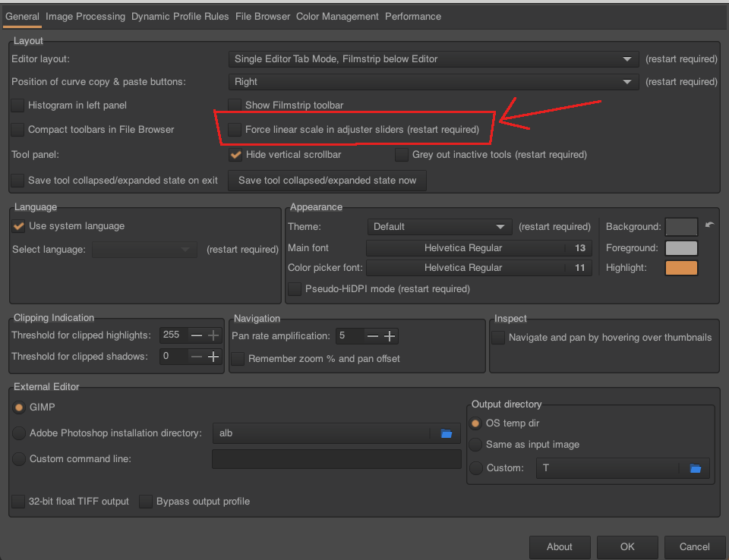Click Save tool collapsed/expanded state now
729x560 pixels.
pyautogui.click(x=327, y=181)
